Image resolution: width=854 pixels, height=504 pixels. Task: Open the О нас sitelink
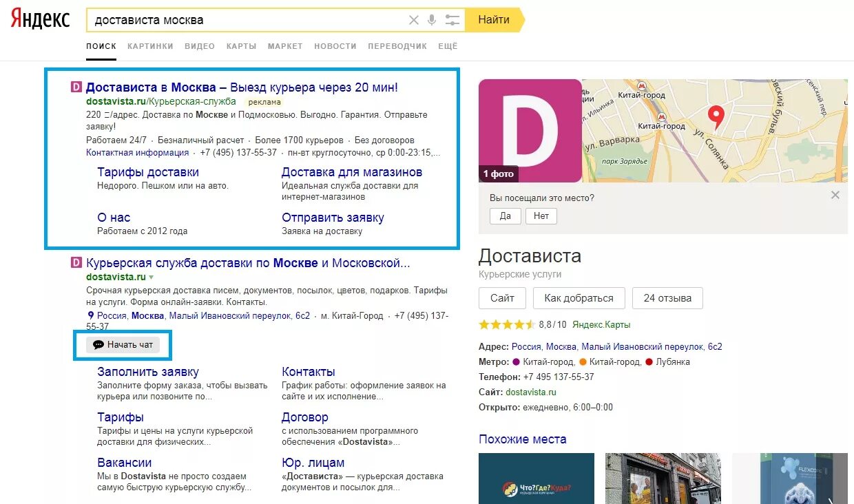click(x=114, y=218)
